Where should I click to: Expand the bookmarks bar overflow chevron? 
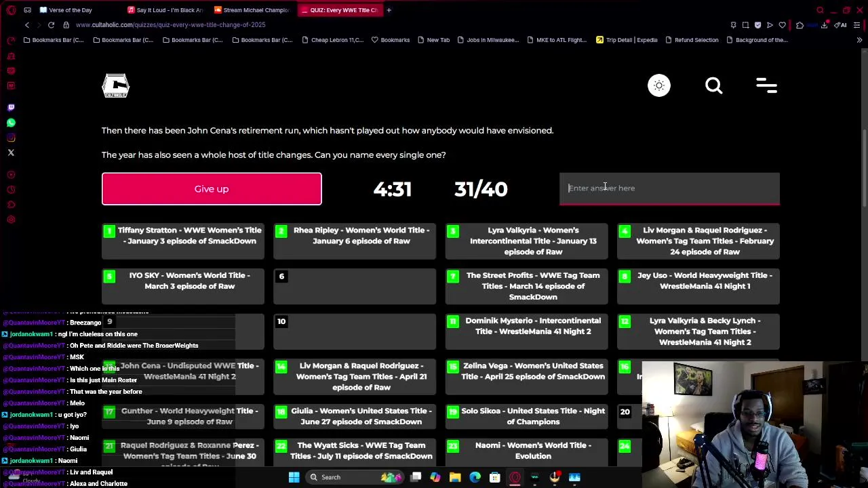click(859, 40)
